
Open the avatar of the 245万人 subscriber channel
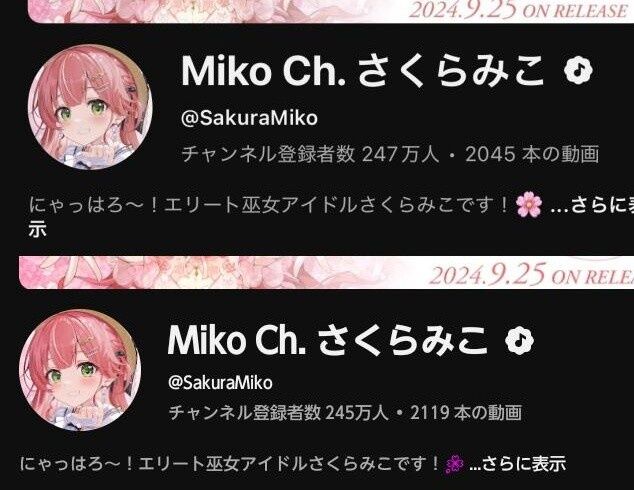pyautogui.click(x=80, y=370)
